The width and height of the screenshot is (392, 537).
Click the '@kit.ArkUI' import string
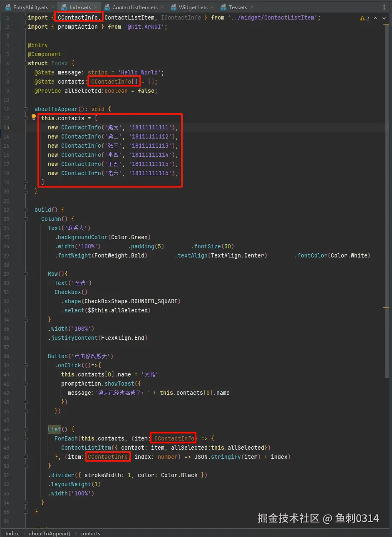click(x=144, y=27)
